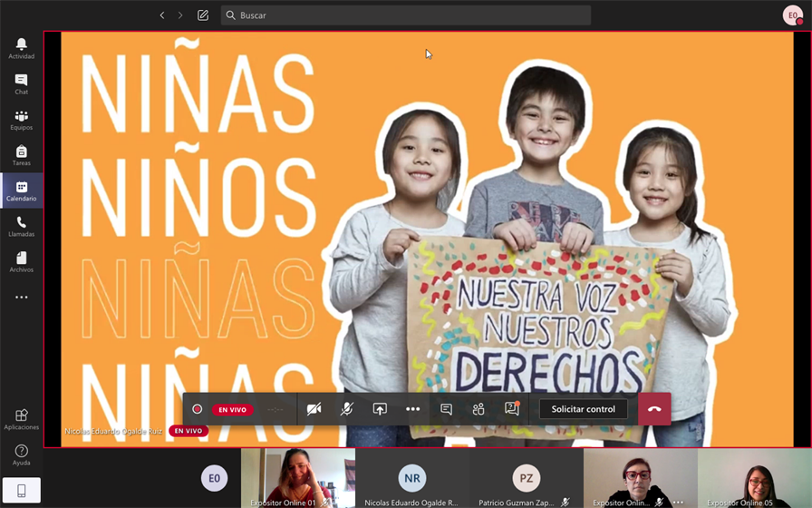Open the Actividad notifications panel
The width and height of the screenshot is (812, 508).
(x=21, y=49)
